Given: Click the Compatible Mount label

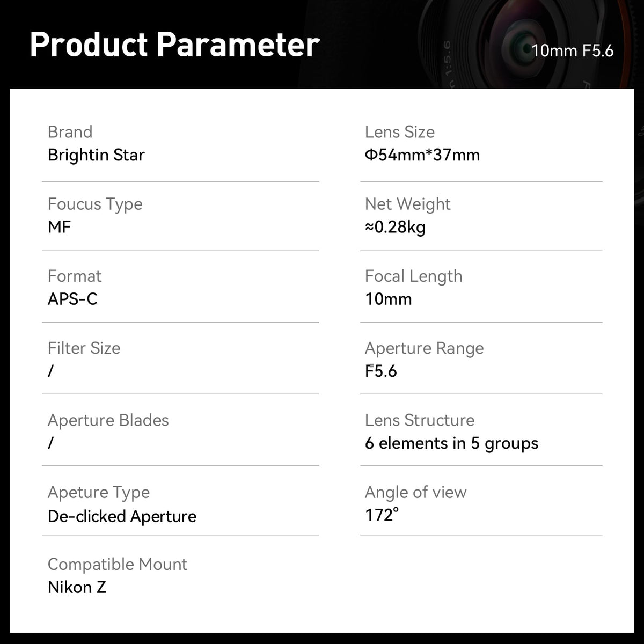Looking at the screenshot, I should point(118,564).
